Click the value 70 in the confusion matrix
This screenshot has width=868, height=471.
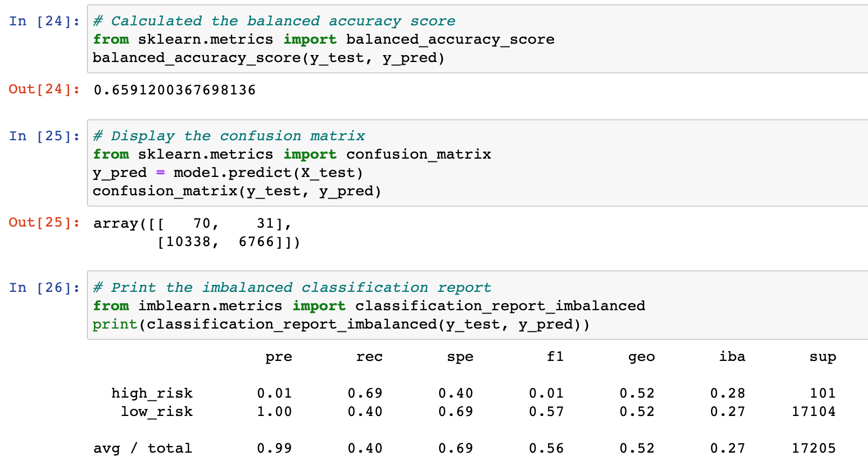(x=202, y=223)
